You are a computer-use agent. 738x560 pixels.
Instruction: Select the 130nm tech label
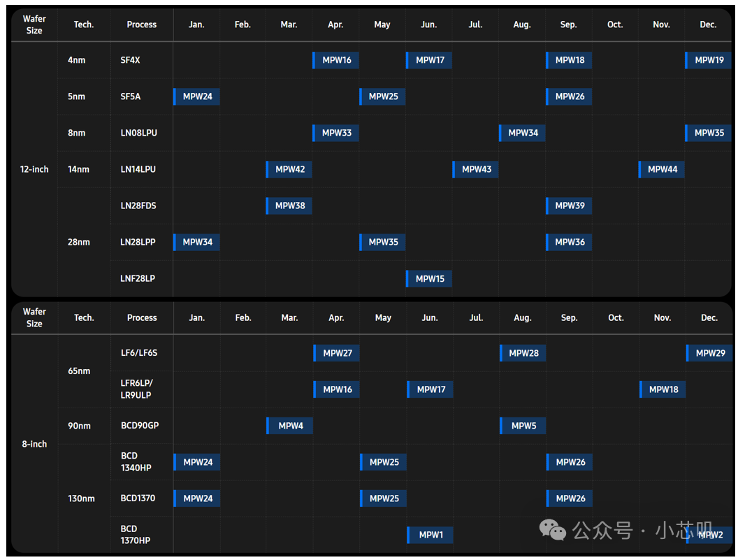click(x=82, y=498)
